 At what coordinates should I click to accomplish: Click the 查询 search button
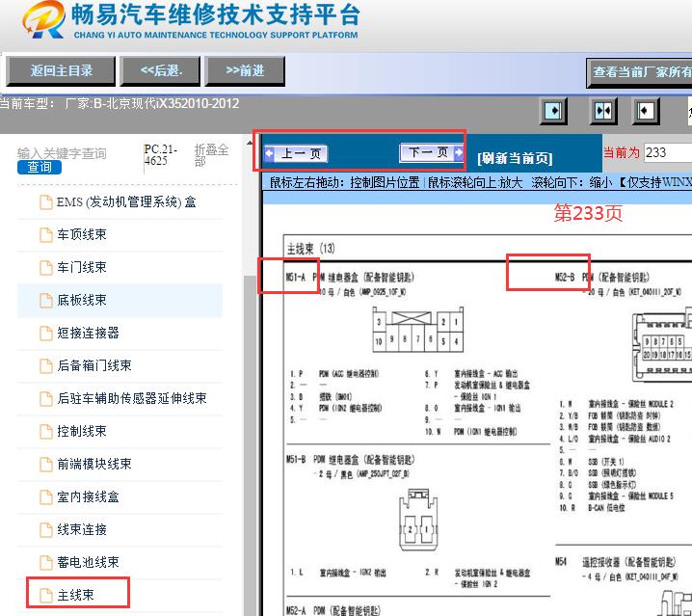(40, 167)
